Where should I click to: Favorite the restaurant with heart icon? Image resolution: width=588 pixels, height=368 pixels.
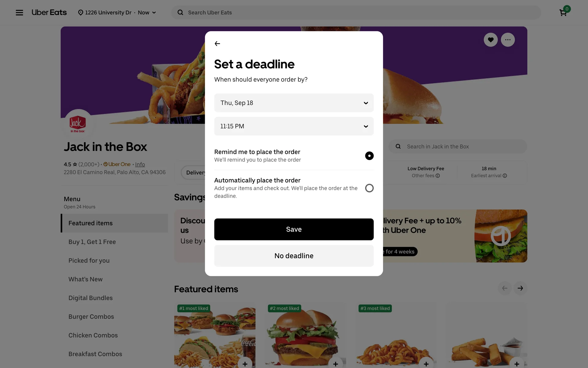[490, 40]
